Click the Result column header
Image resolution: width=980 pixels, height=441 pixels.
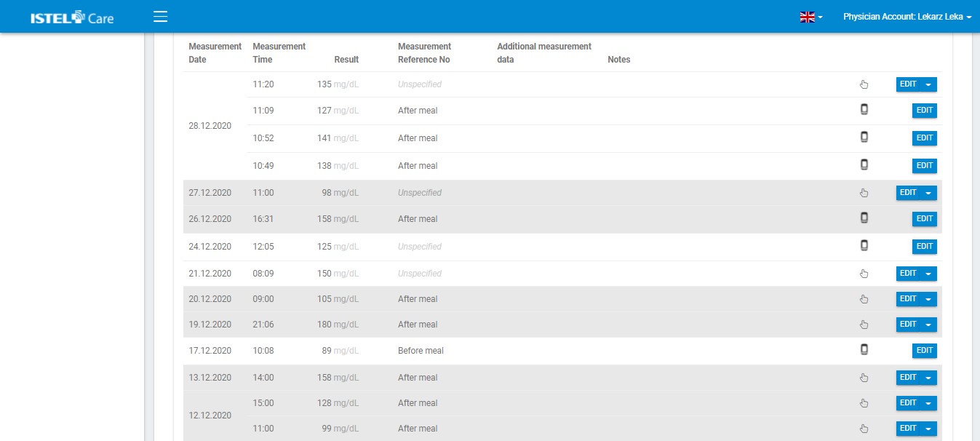pos(346,60)
